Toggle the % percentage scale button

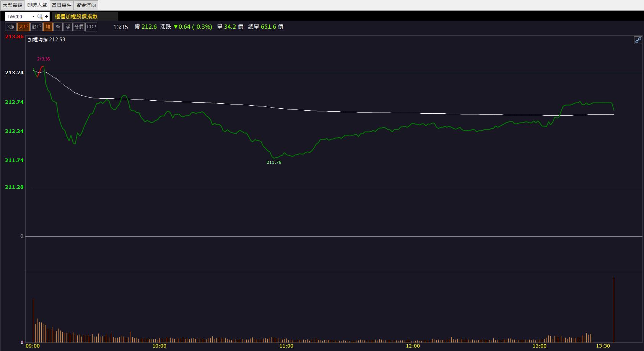tap(58, 27)
